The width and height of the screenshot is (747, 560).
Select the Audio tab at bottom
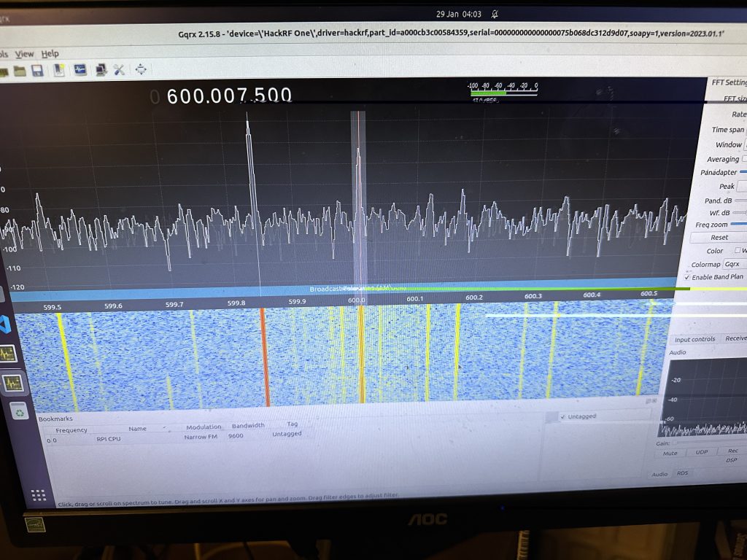659,474
